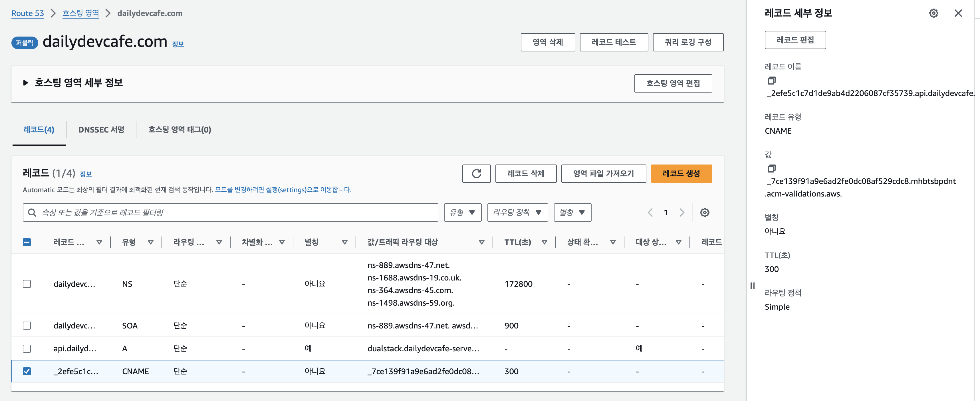This screenshot has width=980, height=401.
Task: Sort by 값/트래픽 라우팅 대상 column arrow
Action: coord(482,242)
